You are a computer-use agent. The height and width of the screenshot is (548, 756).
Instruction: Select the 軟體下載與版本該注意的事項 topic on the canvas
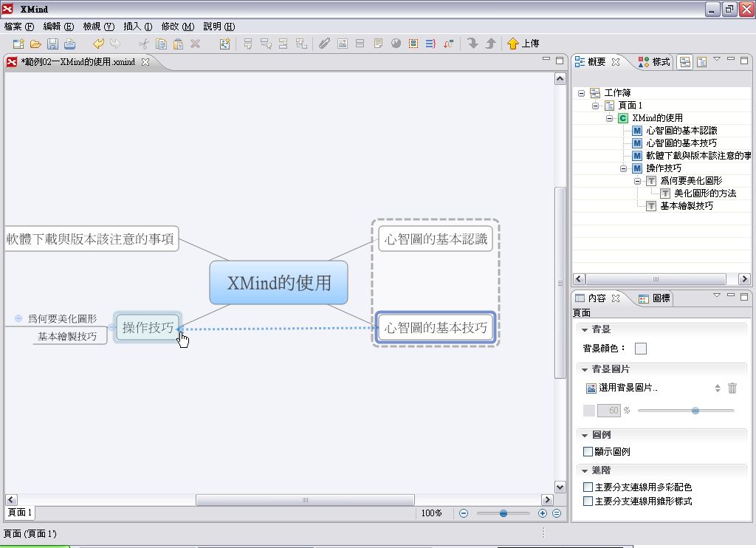[x=92, y=239]
